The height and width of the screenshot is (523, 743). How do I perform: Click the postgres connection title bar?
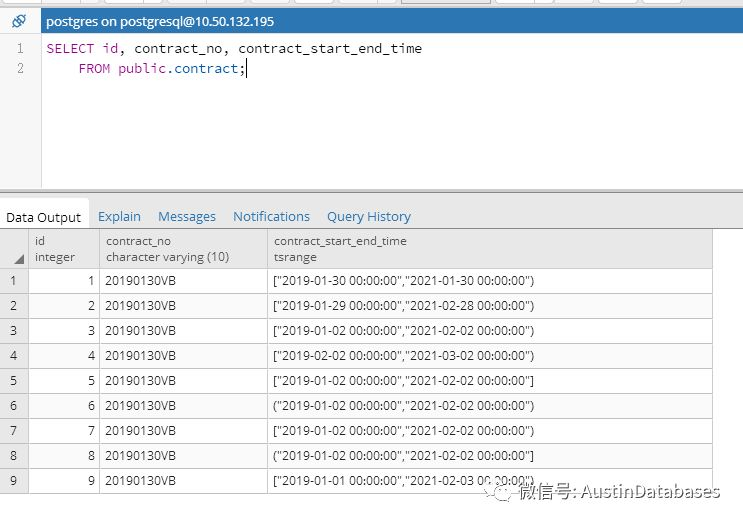point(392,21)
